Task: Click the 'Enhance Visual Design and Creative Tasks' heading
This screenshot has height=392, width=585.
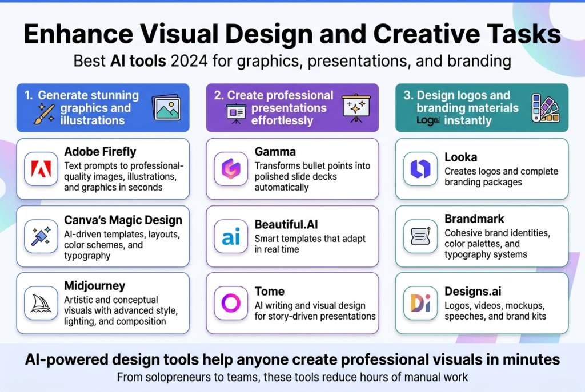Action: (292, 34)
